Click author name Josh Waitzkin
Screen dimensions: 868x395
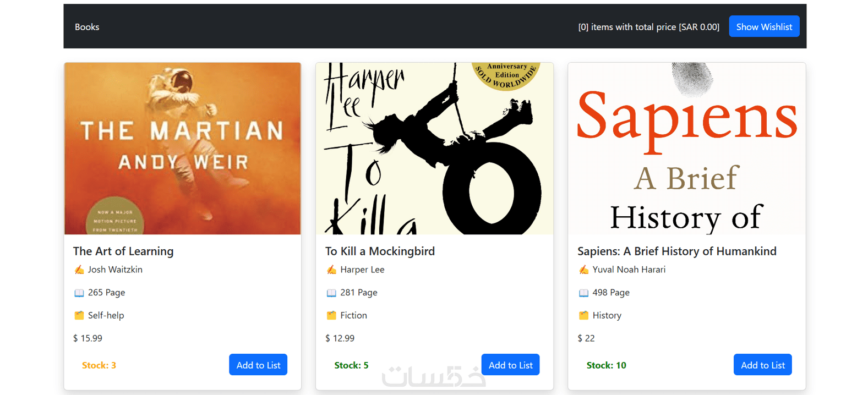tap(115, 270)
